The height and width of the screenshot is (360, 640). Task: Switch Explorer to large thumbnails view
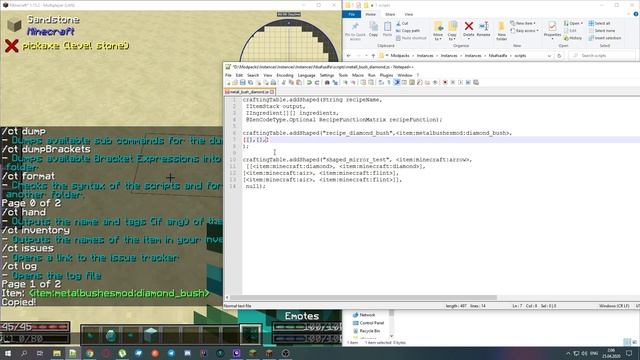[x=635, y=342]
